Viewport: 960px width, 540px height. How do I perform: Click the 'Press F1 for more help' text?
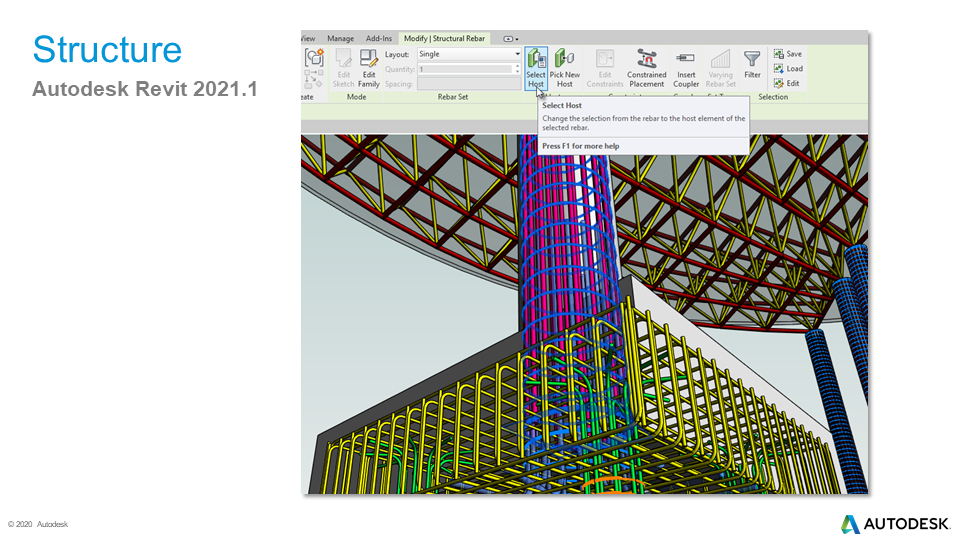point(580,146)
